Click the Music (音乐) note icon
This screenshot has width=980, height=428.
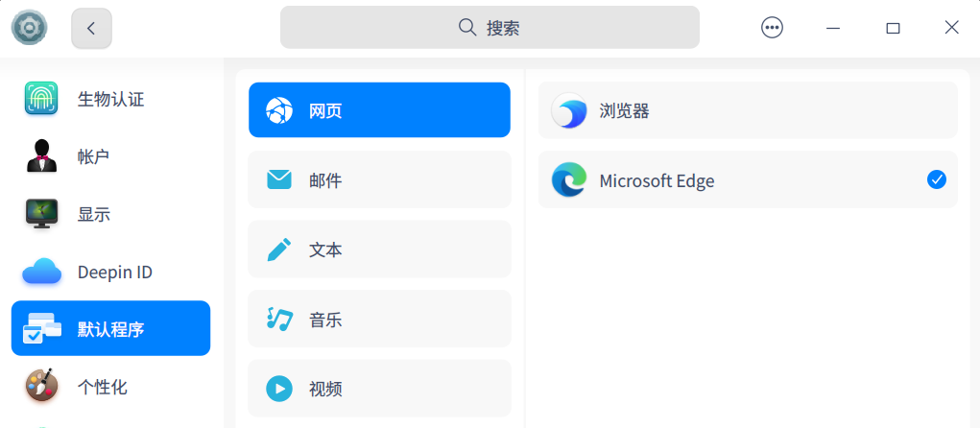click(x=279, y=319)
